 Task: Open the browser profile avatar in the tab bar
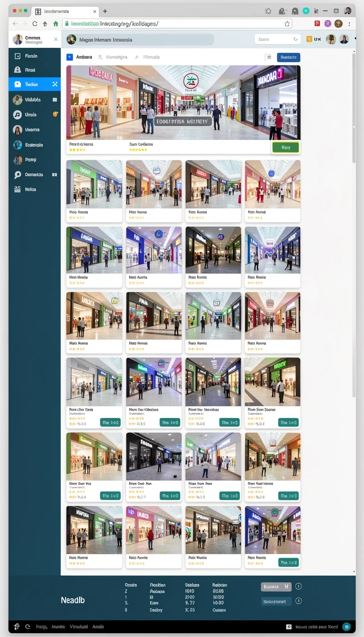coord(347,10)
